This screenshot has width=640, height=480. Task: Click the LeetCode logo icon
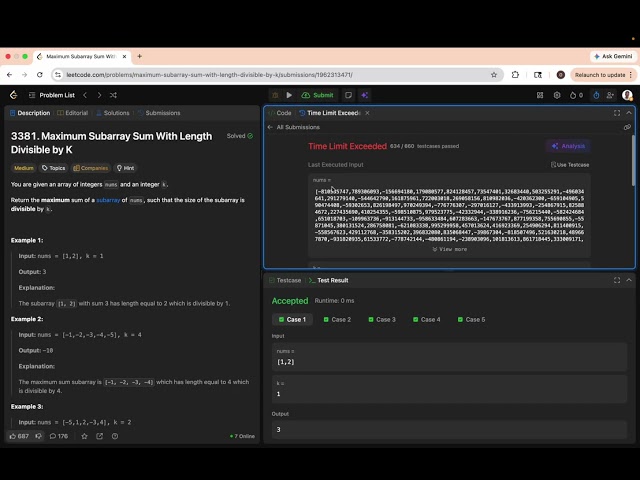pos(13,95)
